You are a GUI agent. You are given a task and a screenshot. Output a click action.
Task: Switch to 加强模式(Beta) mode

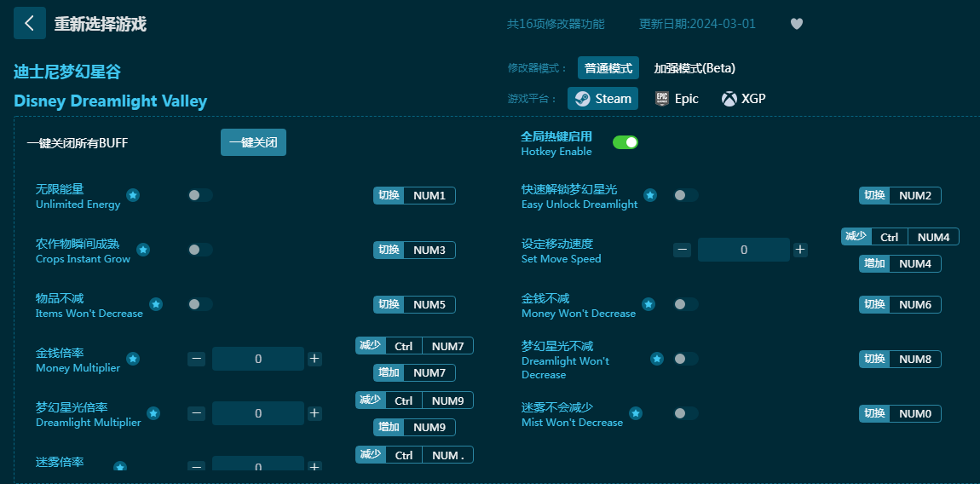pyautogui.click(x=695, y=68)
